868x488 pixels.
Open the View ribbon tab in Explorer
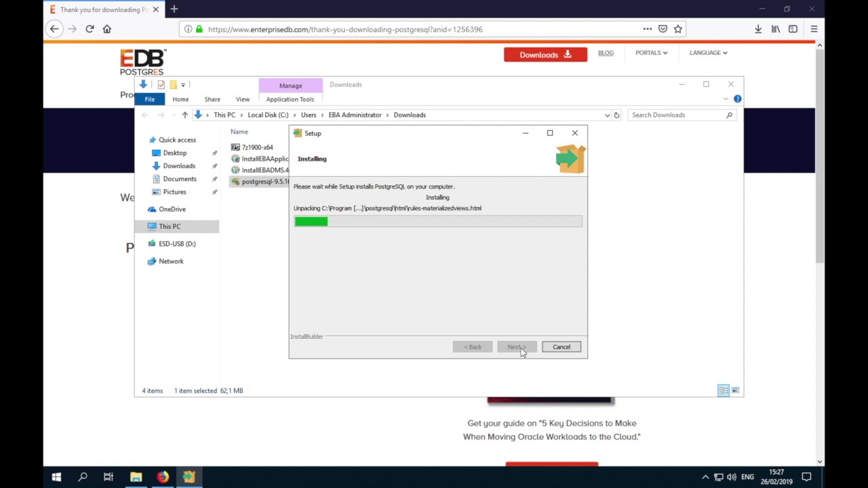(242, 100)
